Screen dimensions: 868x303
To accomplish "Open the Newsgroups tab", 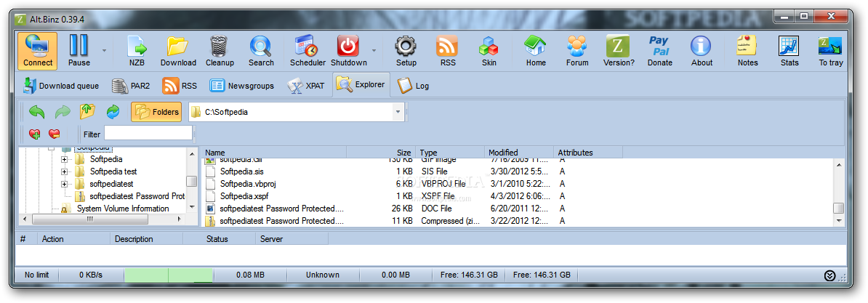I will [x=241, y=86].
